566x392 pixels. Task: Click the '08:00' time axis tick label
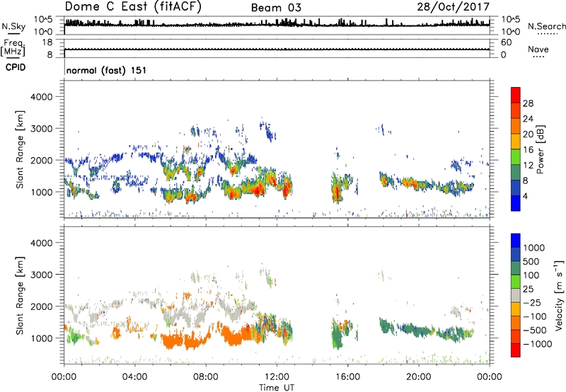pyautogui.click(x=205, y=377)
